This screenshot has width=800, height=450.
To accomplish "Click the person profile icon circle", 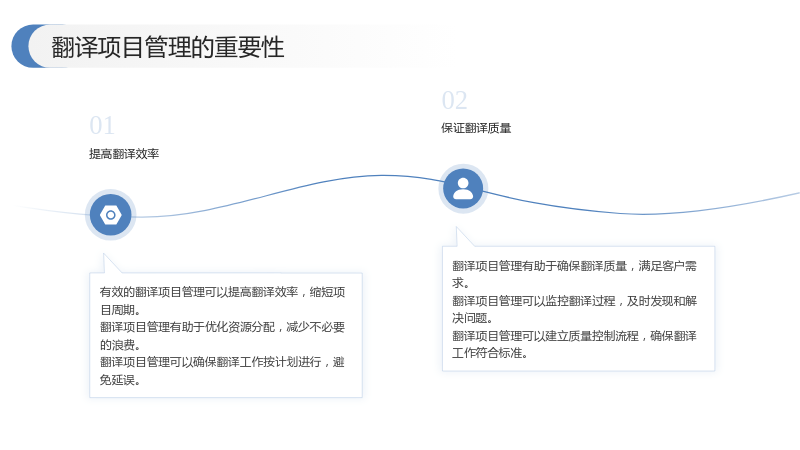I will point(463,189).
